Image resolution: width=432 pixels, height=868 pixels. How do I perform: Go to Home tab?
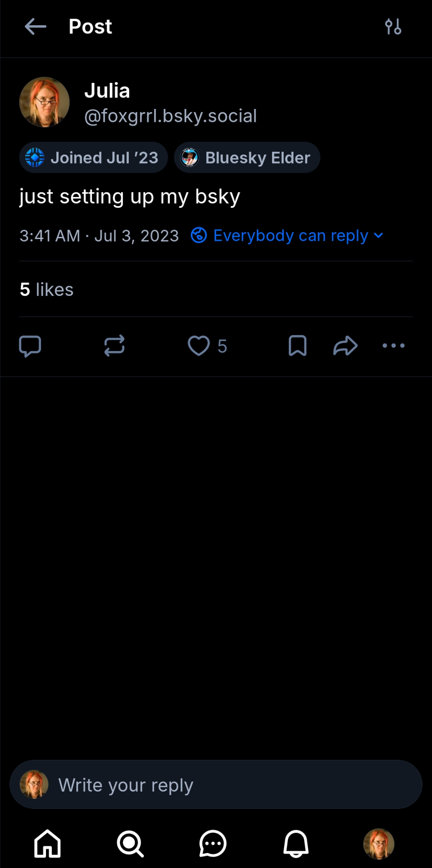point(47,844)
